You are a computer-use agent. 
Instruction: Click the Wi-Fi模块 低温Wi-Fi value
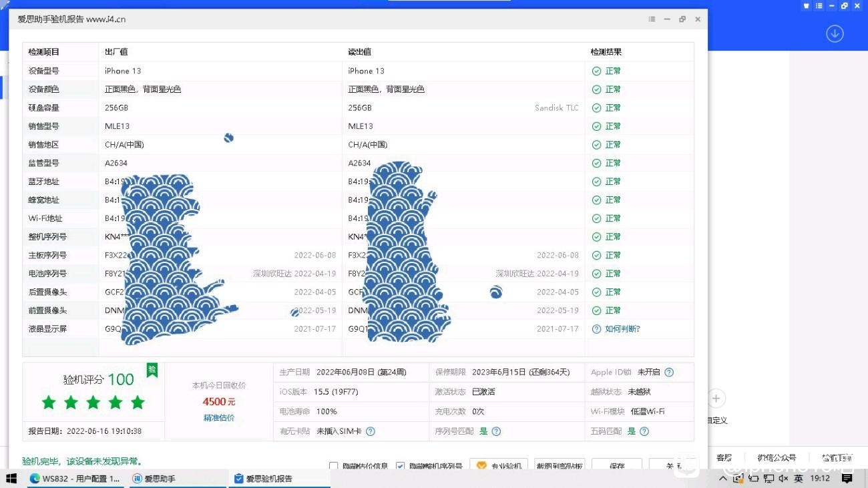pyautogui.click(x=648, y=412)
